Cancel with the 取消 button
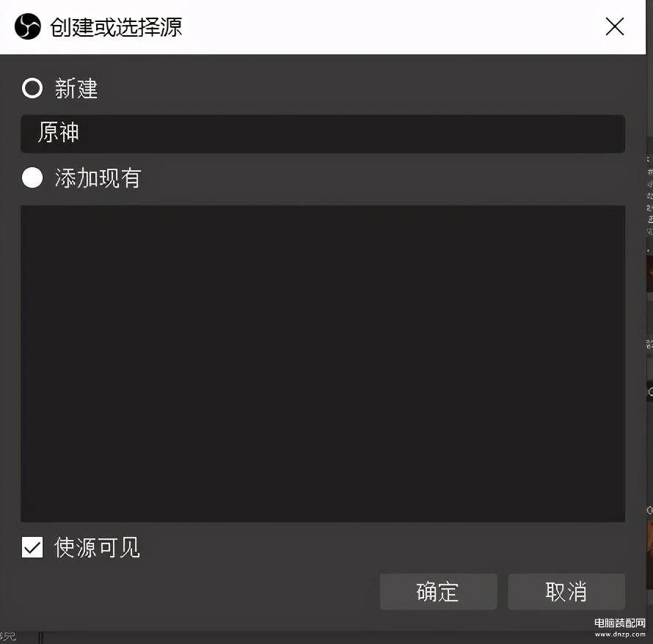 click(566, 591)
